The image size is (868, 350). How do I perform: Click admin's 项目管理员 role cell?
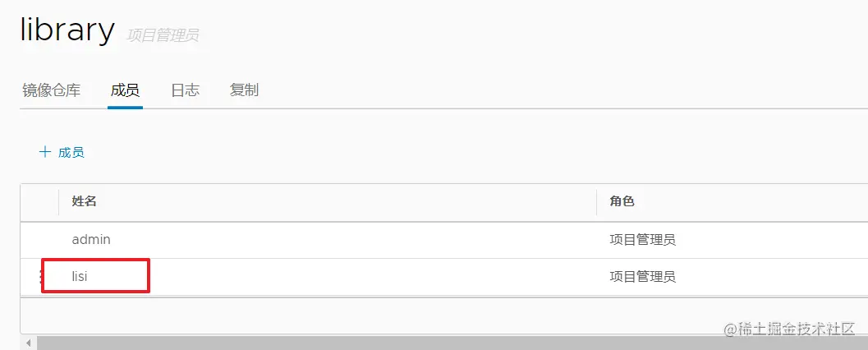642,240
